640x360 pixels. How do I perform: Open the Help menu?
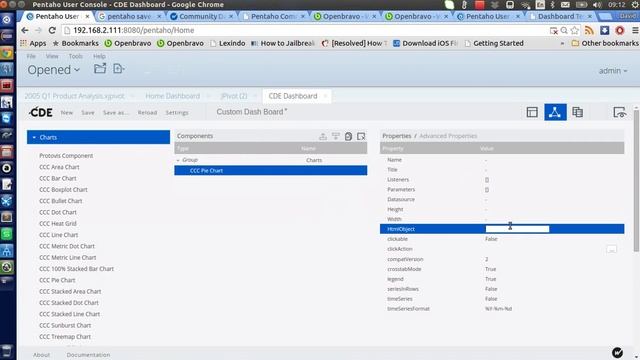tap(99, 56)
